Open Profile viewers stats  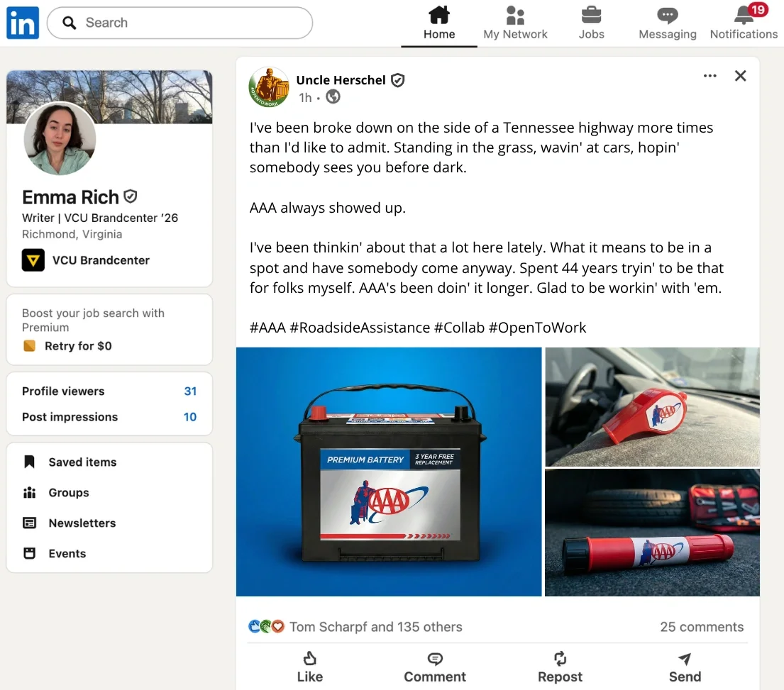point(109,391)
